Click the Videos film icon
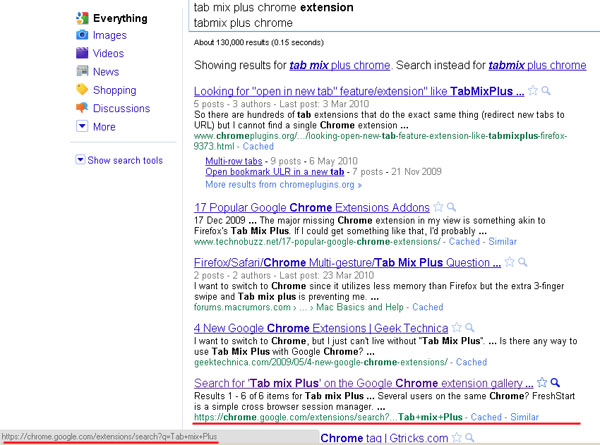This screenshot has width=600, height=445. click(82, 53)
